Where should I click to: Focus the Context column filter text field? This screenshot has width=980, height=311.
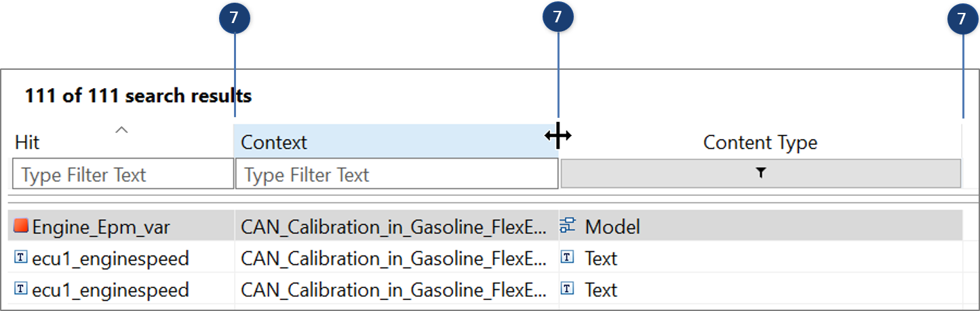(396, 175)
